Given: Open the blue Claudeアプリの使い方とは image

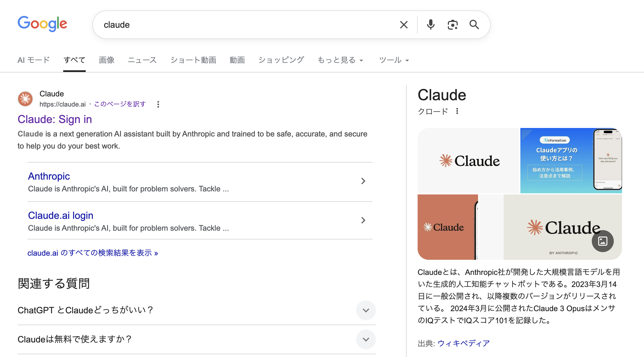Looking at the screenshot, I should pyautogui.click(x=571, y=161).
